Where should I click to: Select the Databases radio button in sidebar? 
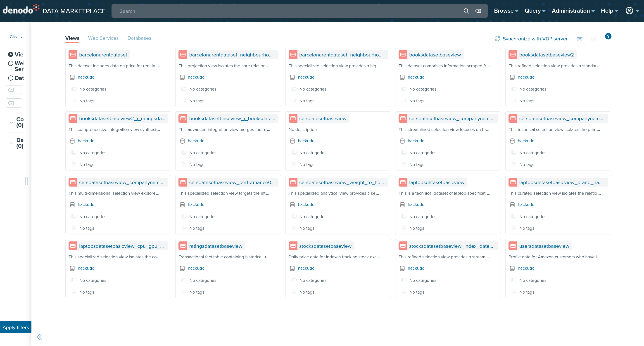[x=10, y=78]
